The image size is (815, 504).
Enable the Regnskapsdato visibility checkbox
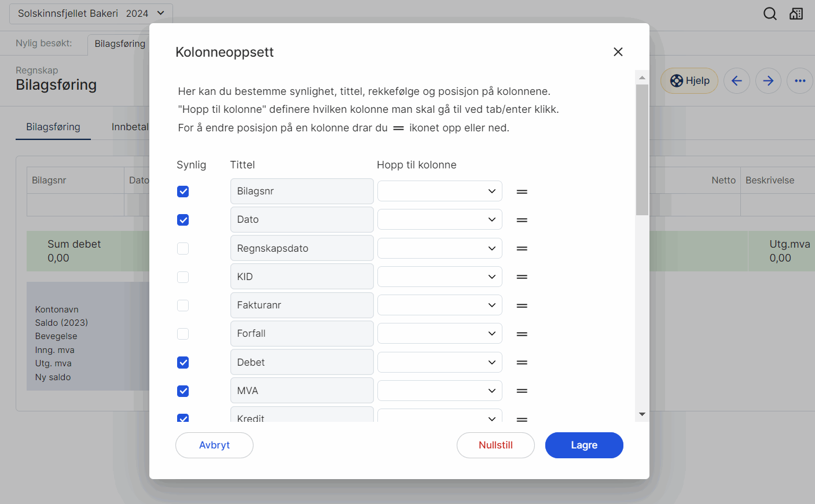click(183, 249)
